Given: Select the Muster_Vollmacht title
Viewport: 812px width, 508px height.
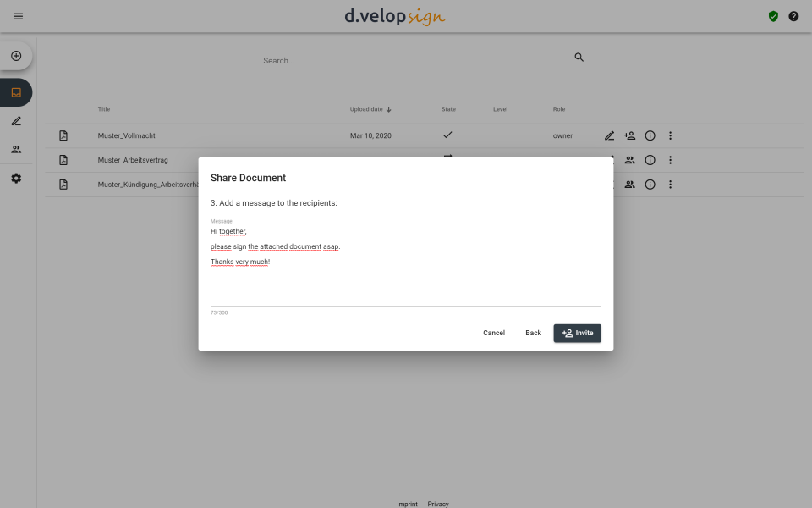Looking at the screenshot, I should click(x=126, y=135).
